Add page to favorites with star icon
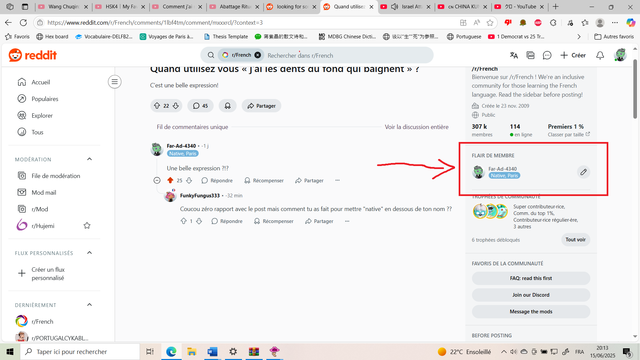640x360 pixels. tap(490, 22)
